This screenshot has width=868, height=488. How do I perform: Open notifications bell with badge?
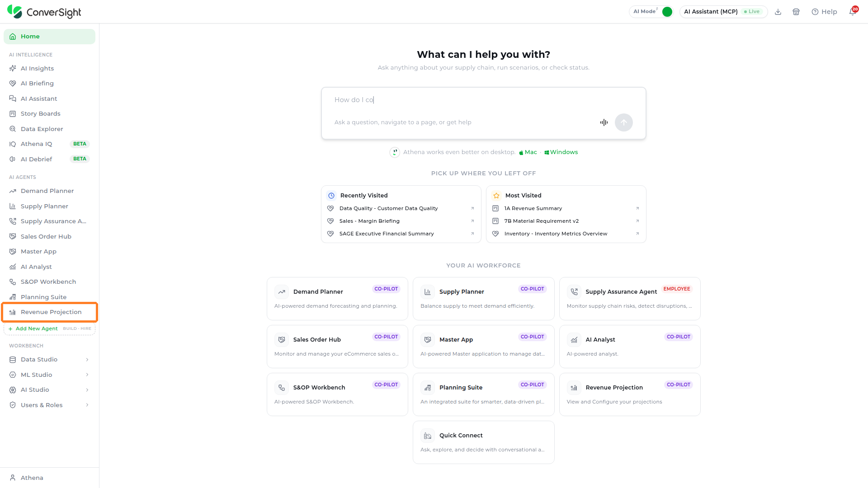coord(853,11)
